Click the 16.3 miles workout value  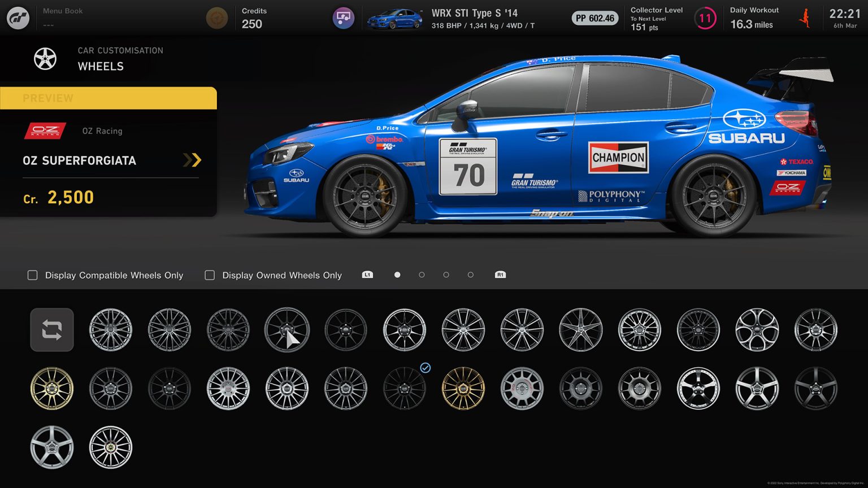click(x=752, y=24)
